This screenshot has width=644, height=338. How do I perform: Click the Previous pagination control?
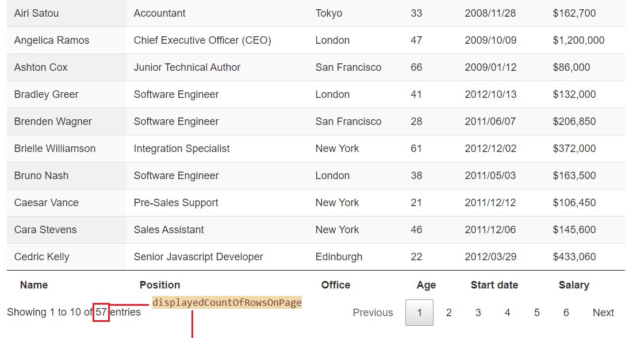pos(373,312)
